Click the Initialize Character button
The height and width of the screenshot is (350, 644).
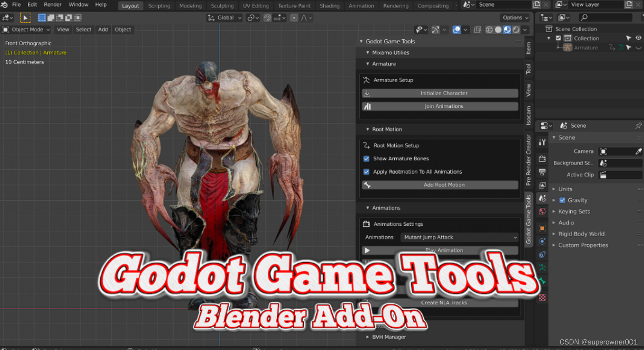(440, 93)
